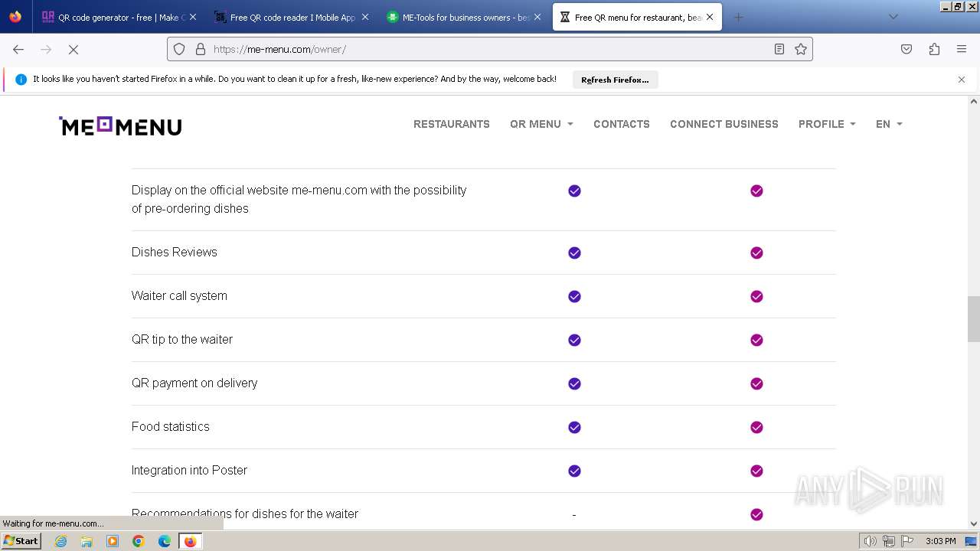Click scrollbar down arrow
980x551 pixels.
974,523
